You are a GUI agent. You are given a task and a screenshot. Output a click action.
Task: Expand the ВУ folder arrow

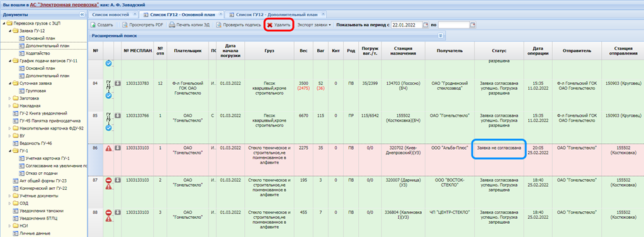click(10, 136)
